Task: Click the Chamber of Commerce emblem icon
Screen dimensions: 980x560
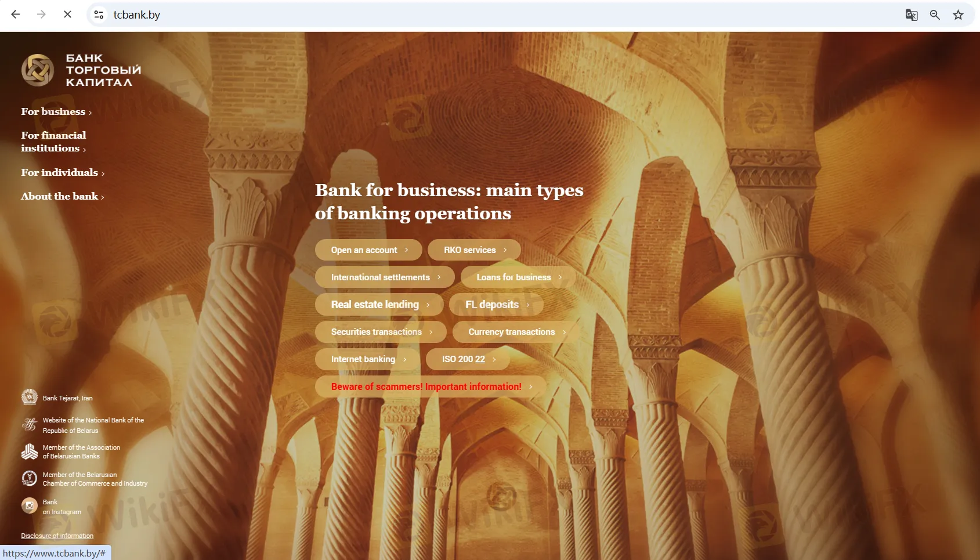Action: pyautogui.click(x=30, y=478)
